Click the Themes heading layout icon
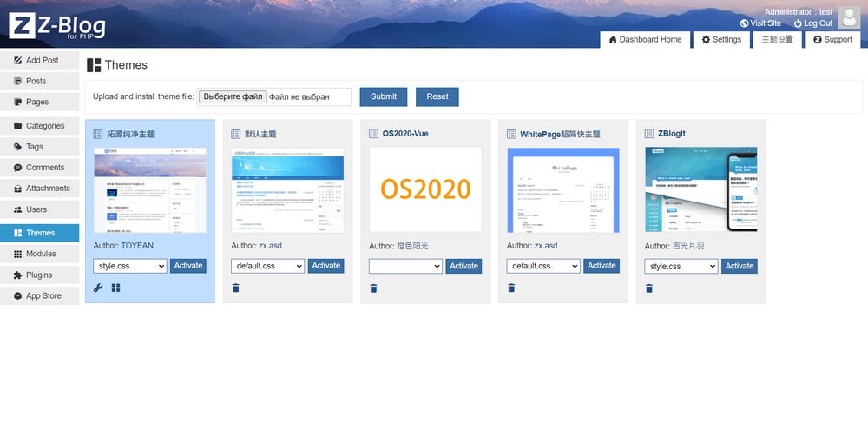This screenshot has width=868, height=424. (94, 65)
